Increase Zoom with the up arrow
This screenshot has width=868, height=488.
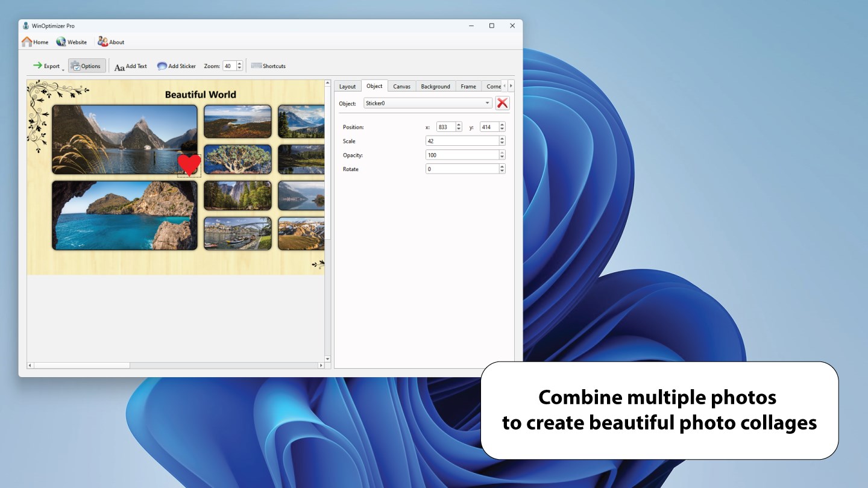(239, 64)
